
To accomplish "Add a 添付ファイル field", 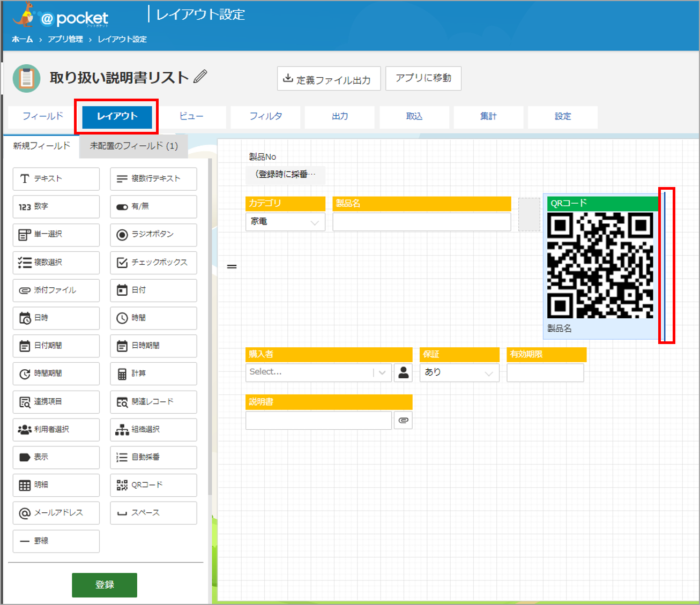I will 56,290.
